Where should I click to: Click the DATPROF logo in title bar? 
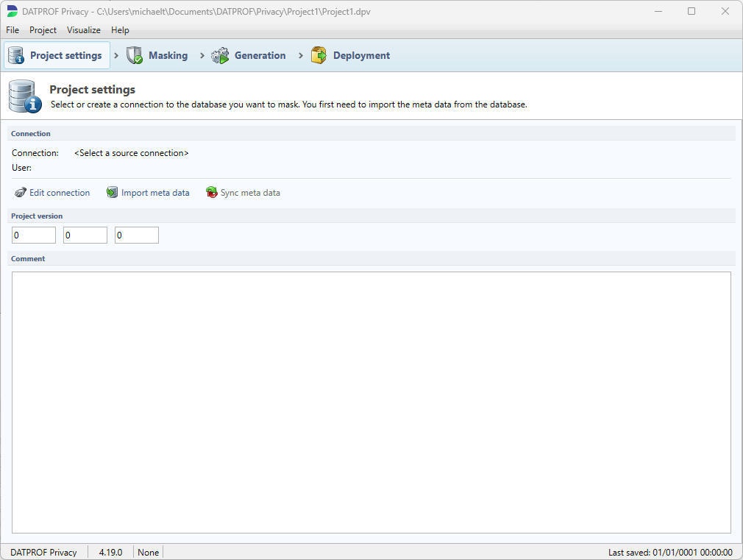[12, 12]
